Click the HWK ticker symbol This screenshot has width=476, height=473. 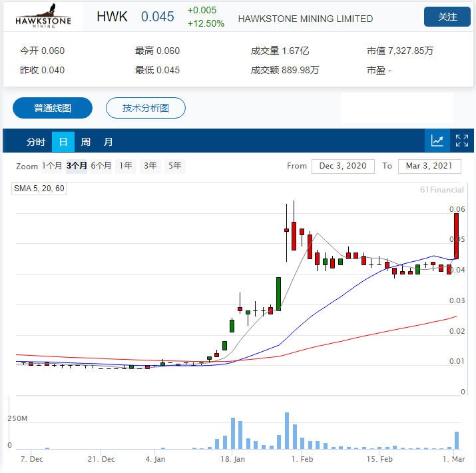112,17
